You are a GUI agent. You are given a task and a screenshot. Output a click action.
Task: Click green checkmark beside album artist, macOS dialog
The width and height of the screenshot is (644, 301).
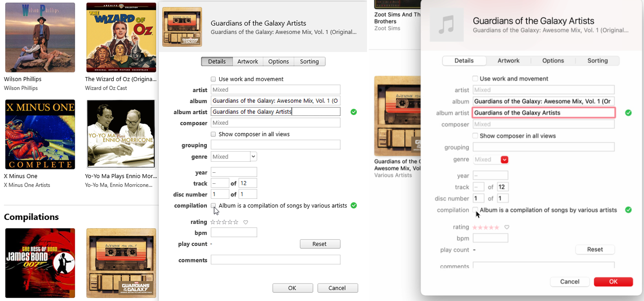[x=628, y=113]
